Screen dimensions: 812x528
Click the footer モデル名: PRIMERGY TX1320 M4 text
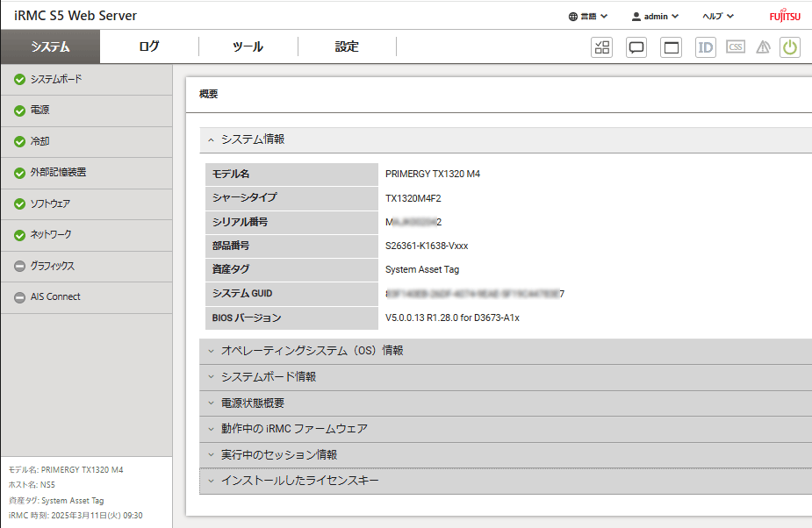pyautogui.click(x=66, y=470)
